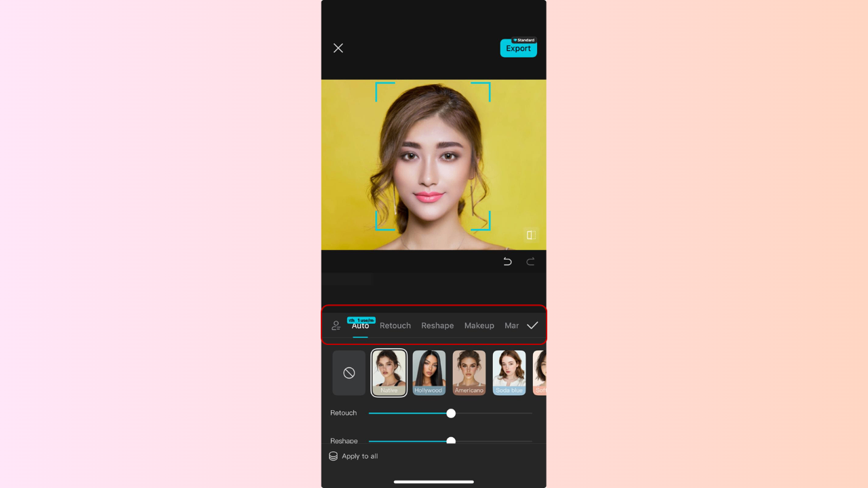The image size is (868, 488).
Task: Open the Reshape tab
Action: pos(437,325)
